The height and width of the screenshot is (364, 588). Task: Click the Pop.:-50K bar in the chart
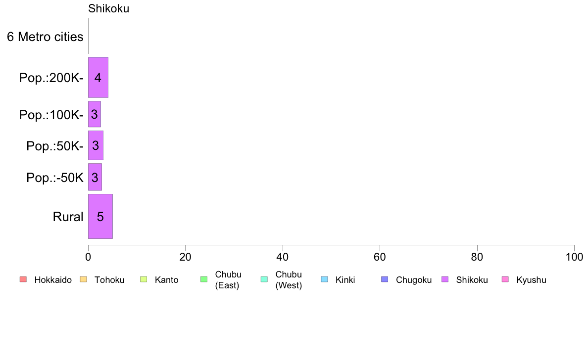(x=95, y=177)
